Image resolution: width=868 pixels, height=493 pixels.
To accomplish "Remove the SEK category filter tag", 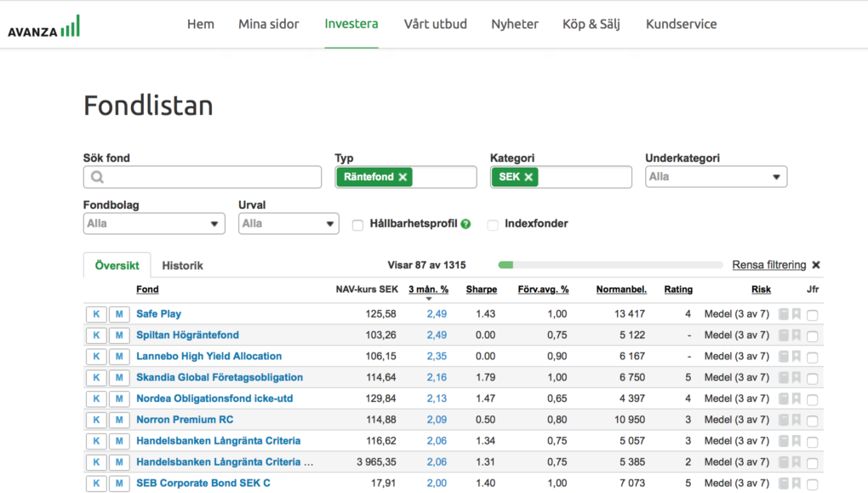I will tap(528, 177).
